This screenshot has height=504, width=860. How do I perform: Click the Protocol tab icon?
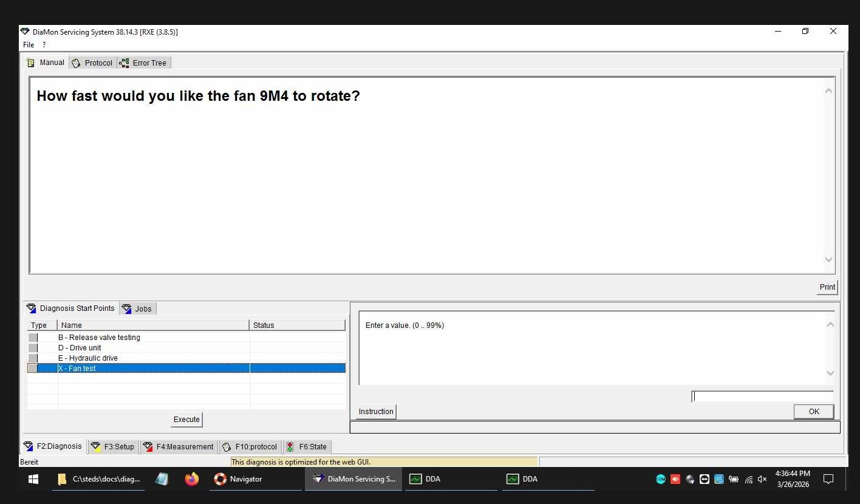click(x=77, y=63)
